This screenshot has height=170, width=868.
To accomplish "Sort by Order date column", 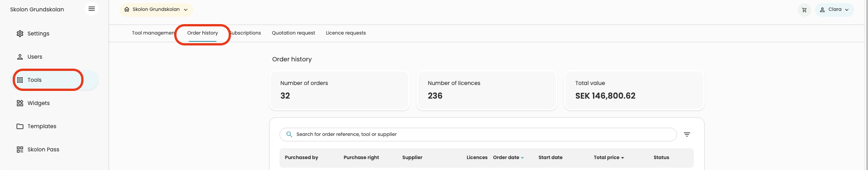I will click(x=508, y=158).
